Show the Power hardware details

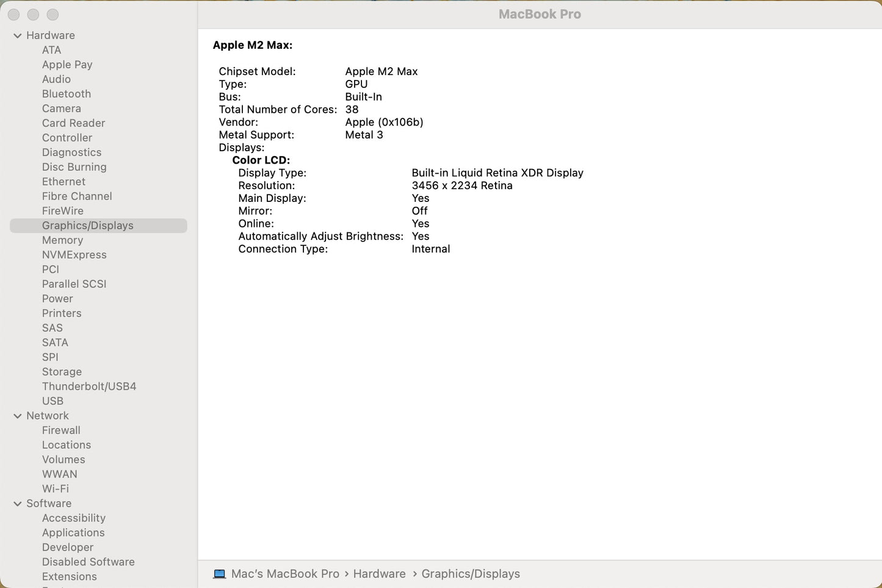pyautogui.click(x=57, y=299)
